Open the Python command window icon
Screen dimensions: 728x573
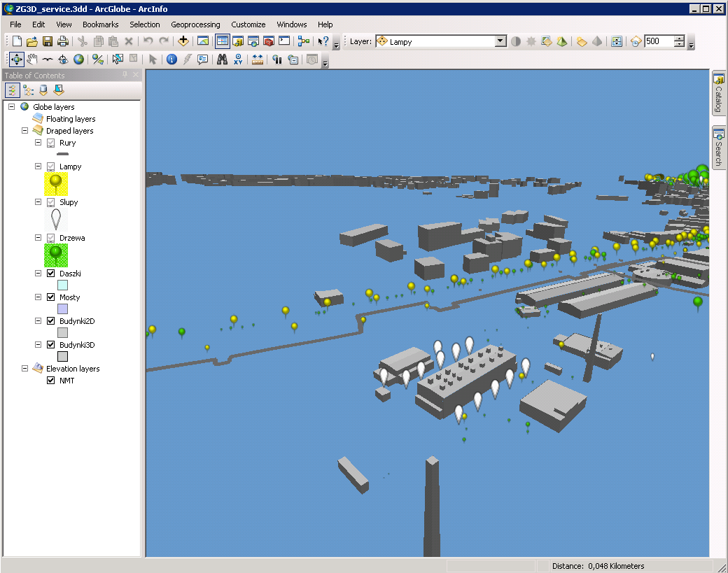(x=284, y=41)
